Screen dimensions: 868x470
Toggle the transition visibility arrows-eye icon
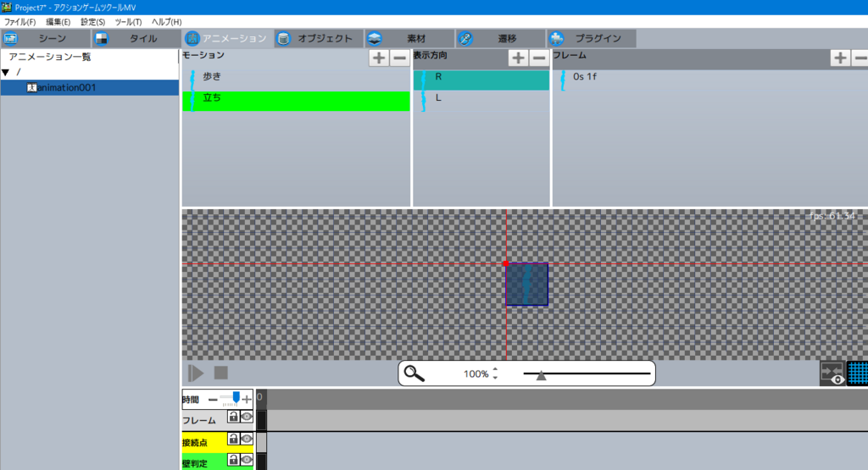coord(832,373)
